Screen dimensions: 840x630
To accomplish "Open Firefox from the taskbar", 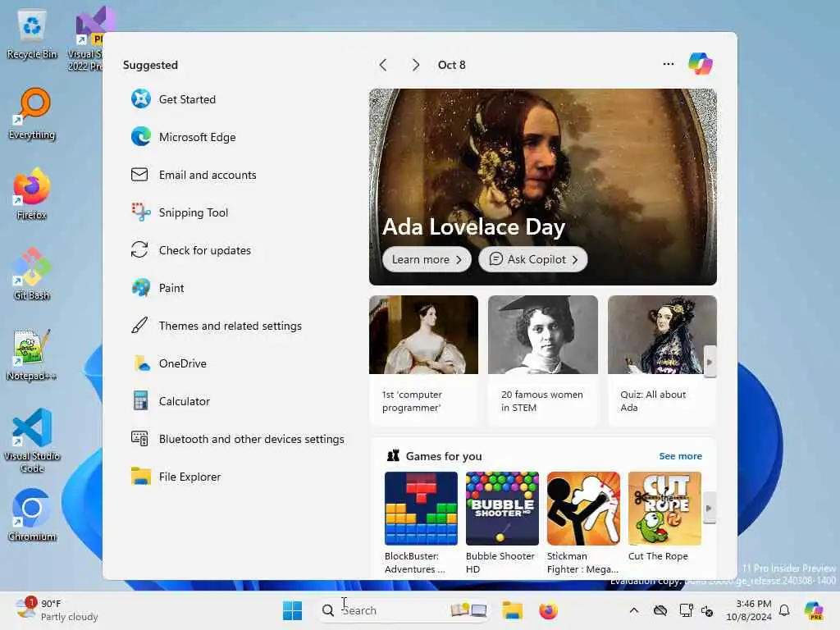I will pos(548,610).
